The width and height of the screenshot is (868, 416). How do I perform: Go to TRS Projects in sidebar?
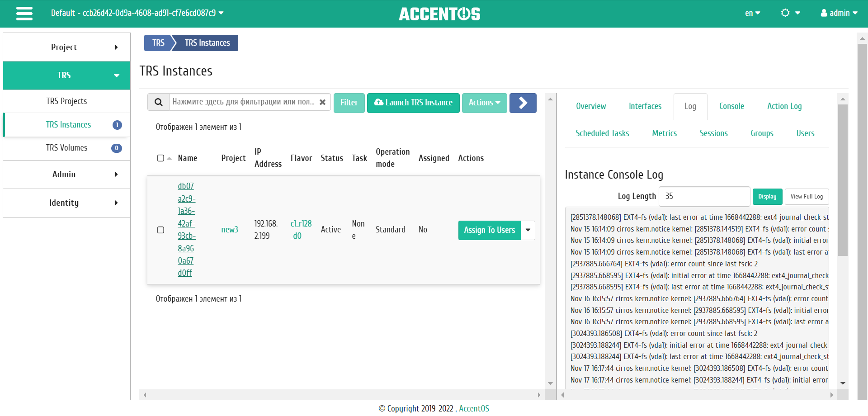(66, 101)
